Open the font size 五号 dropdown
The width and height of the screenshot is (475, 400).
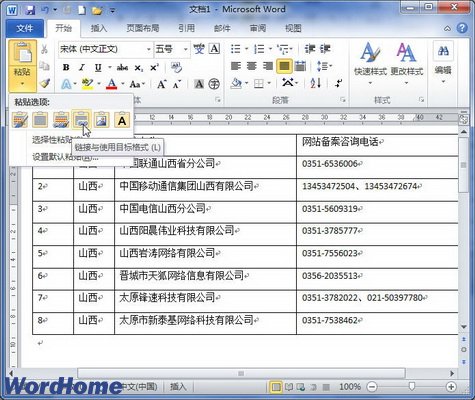click(x=185, y=49)
